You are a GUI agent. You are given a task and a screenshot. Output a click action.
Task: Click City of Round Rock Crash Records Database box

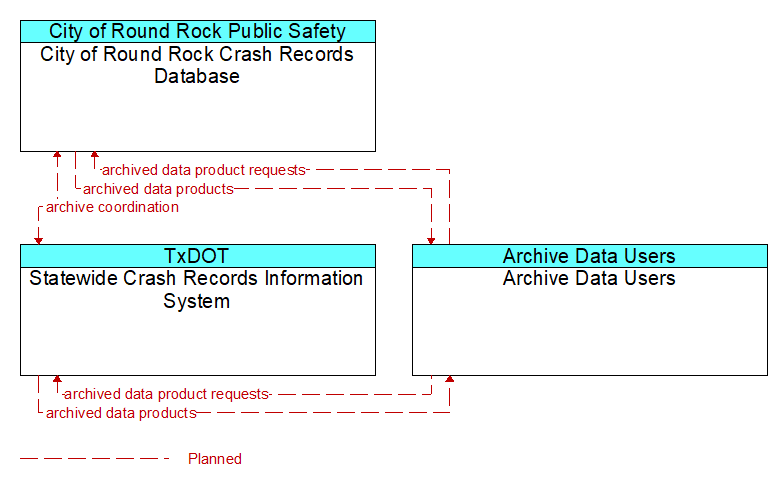click(198, 97)
